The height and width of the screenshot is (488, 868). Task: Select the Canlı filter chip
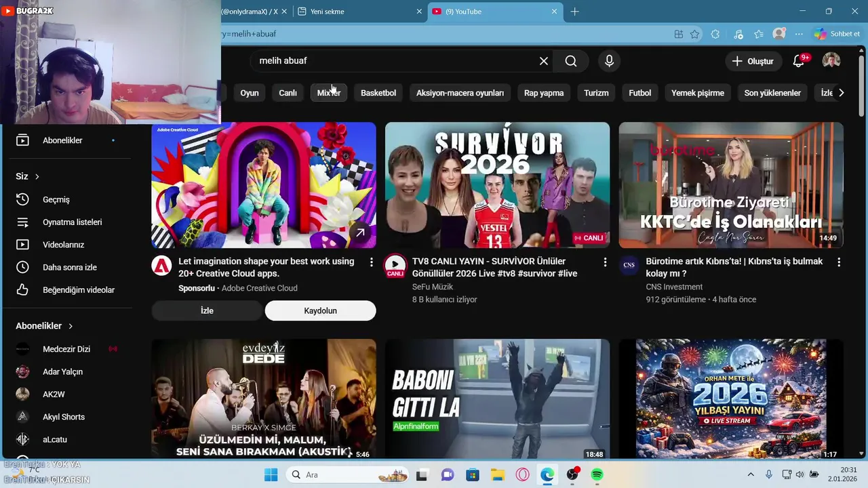click(288, 93)
